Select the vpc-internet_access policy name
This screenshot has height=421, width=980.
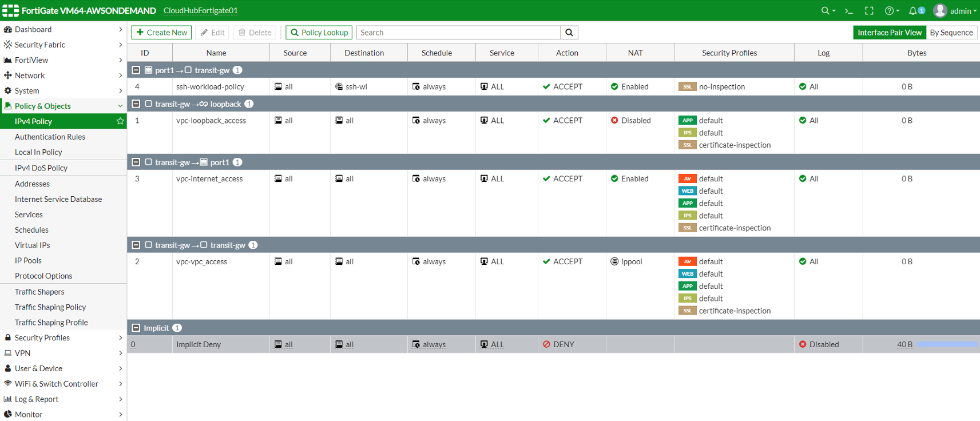tap(209, 179)
